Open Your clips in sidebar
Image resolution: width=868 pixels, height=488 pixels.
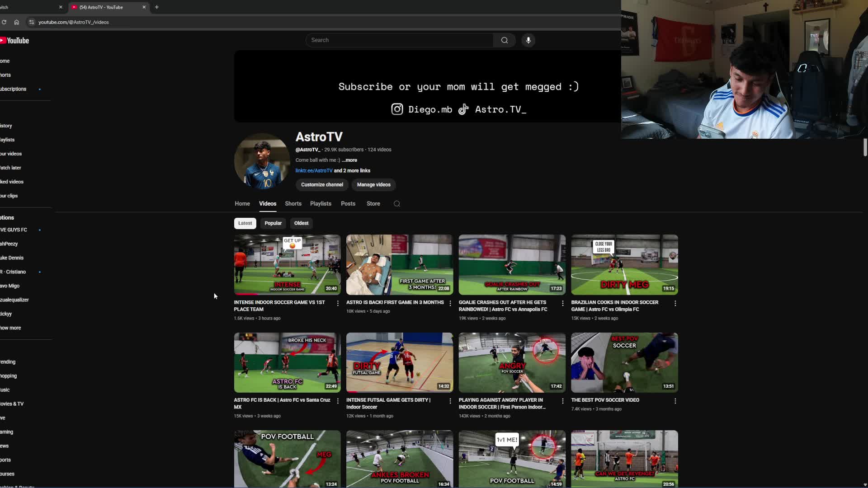click(x=9, y=196)
